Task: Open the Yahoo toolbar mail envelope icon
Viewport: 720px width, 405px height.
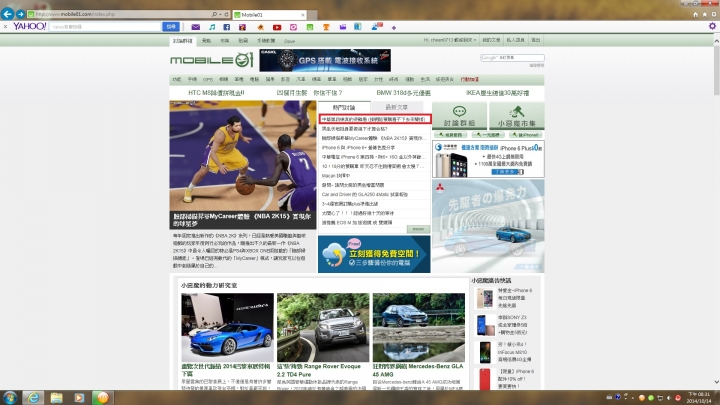Action: [x=196, y=27]
